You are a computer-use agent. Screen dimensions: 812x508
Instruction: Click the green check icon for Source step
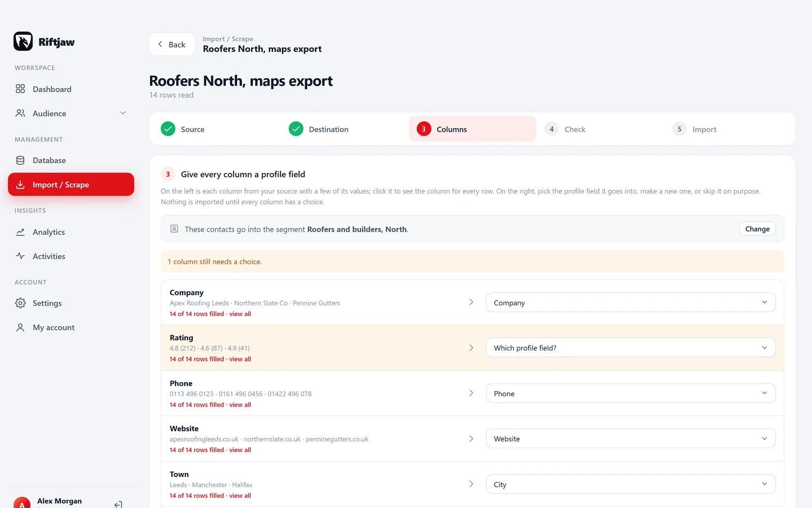168,129
